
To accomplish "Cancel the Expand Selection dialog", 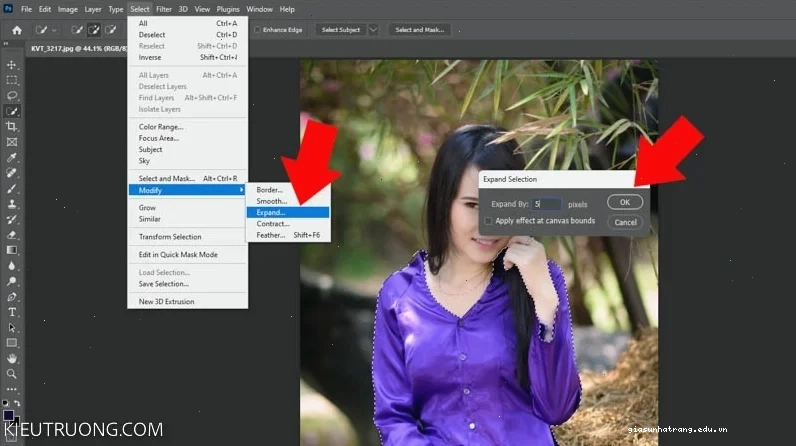I will (625, 222).
